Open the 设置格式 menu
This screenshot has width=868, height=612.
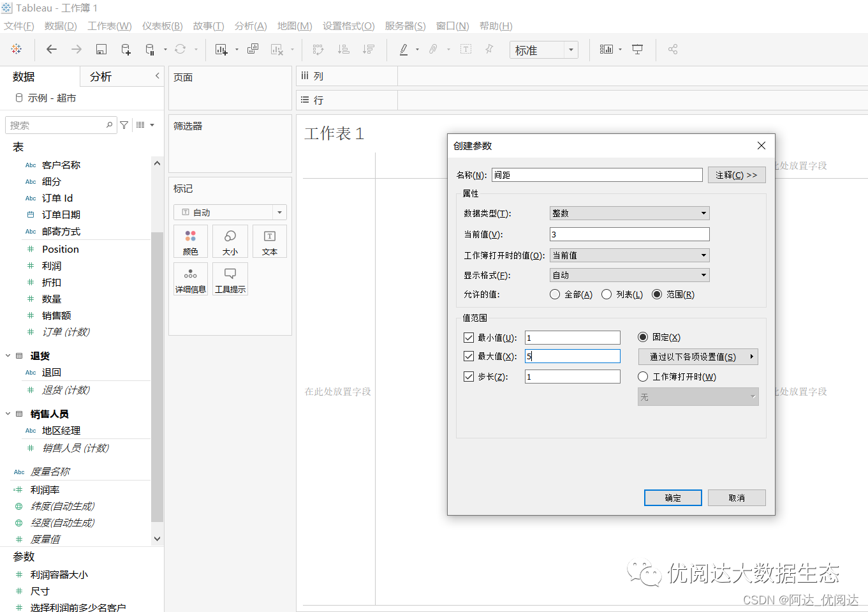point(349,26)
